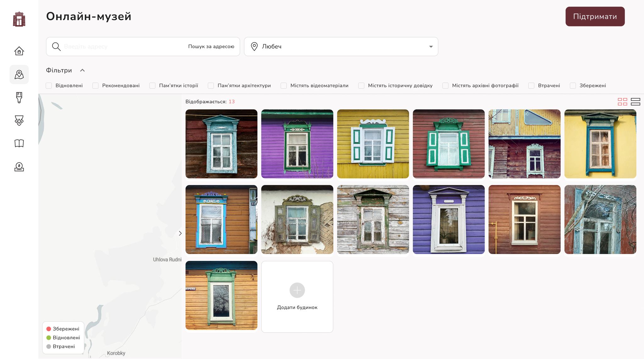This screenshot has width=644, height=359.
Task: Expand the map panel arrow
Action: 180,233
